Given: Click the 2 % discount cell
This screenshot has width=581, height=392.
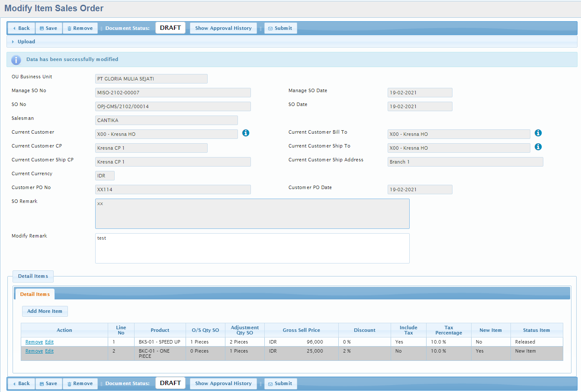Looking at the screenshot, I should coord(365,353).
